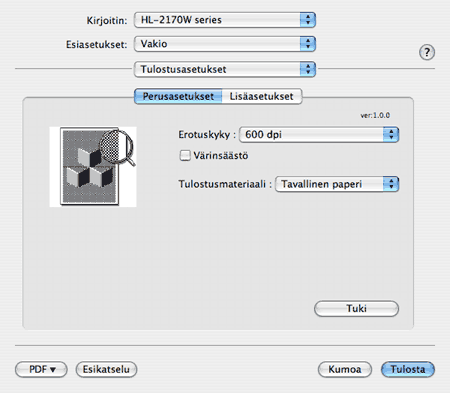Click the round help question mark icon
450x393 pixels.
click(427, 52)
